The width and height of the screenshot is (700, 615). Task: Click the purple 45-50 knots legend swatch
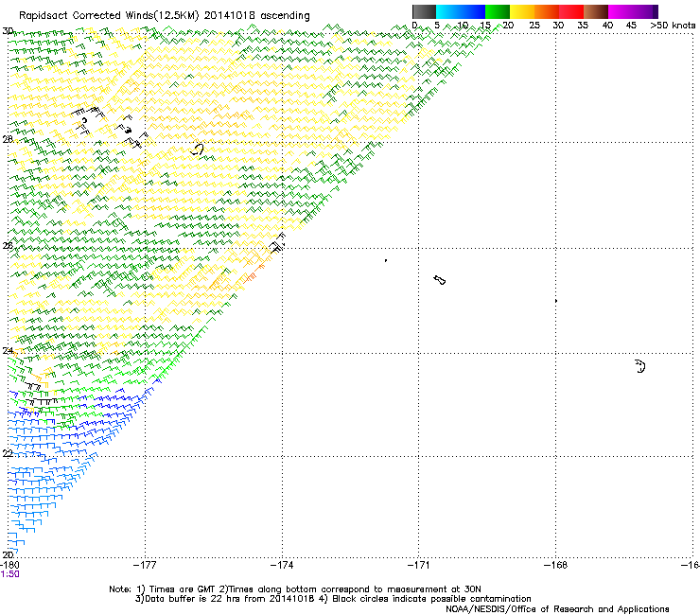click(645, 11)
